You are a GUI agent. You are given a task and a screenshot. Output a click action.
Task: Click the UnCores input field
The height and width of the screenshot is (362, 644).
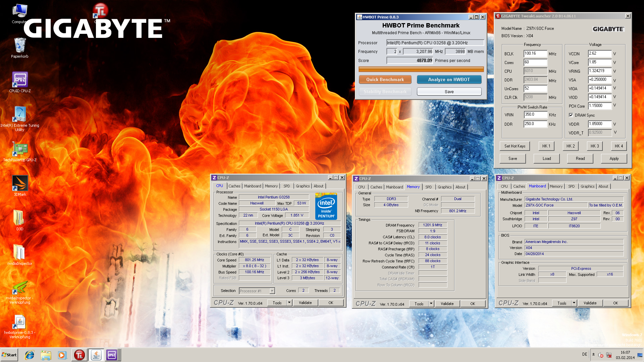point(535,88)
